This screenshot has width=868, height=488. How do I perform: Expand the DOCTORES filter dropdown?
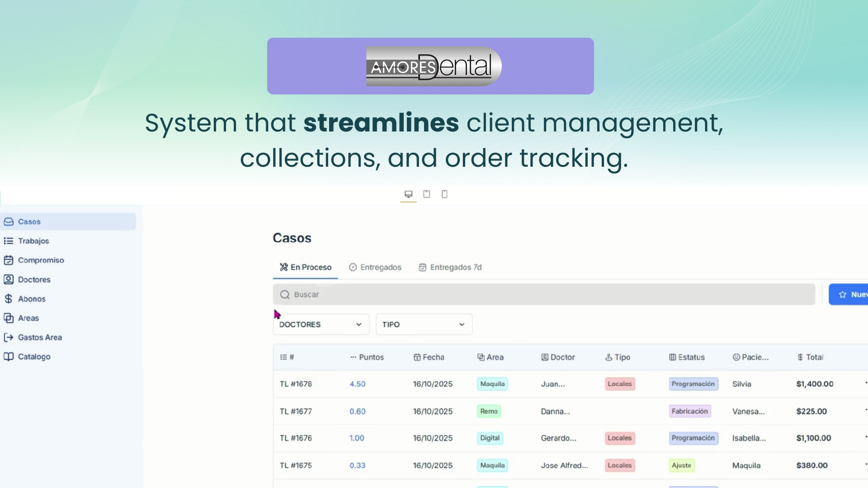coord(321,324)
